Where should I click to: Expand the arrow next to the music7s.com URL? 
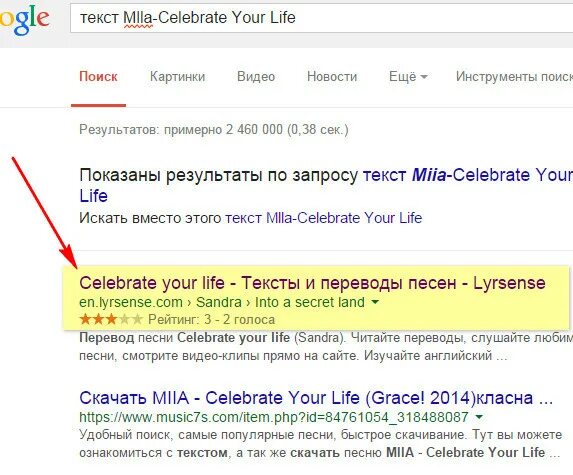479,417
